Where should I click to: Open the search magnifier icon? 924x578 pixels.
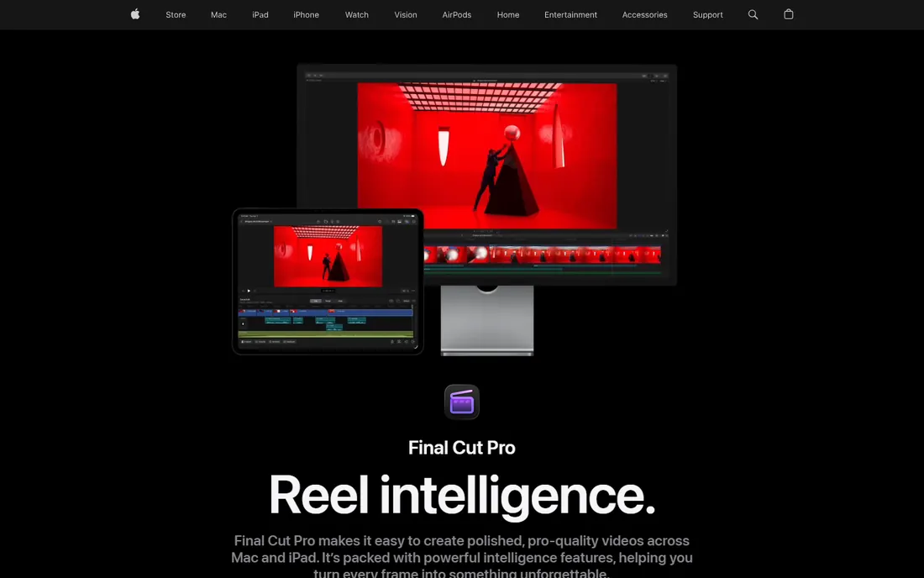click(753, 15)
